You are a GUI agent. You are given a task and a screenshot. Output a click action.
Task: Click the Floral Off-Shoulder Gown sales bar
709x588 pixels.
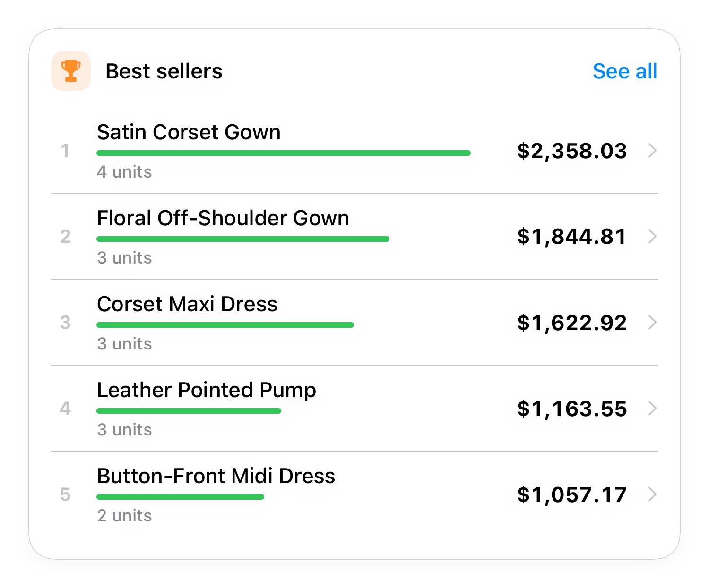pyautogui.click(x=243, y=239)
